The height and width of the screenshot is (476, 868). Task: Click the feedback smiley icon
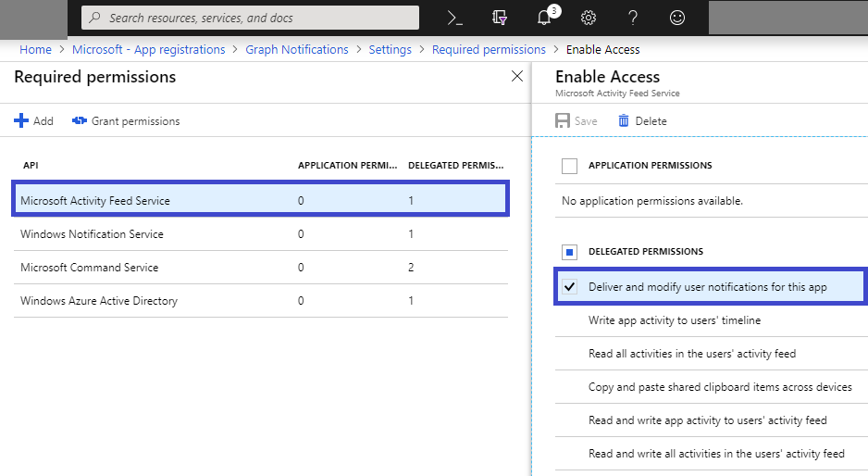677,18
